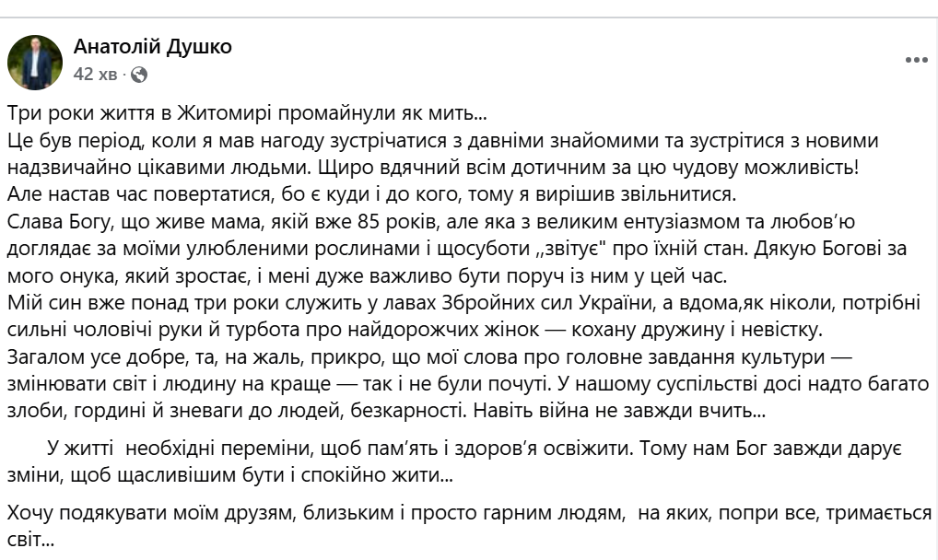Click the globe public audience icon

click(x=139, y=75)
